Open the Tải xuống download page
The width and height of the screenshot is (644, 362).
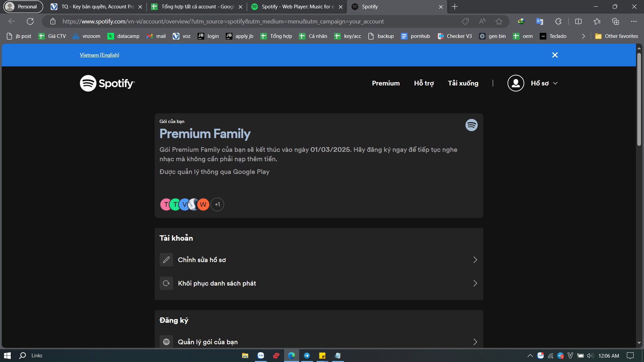[463, 83]
